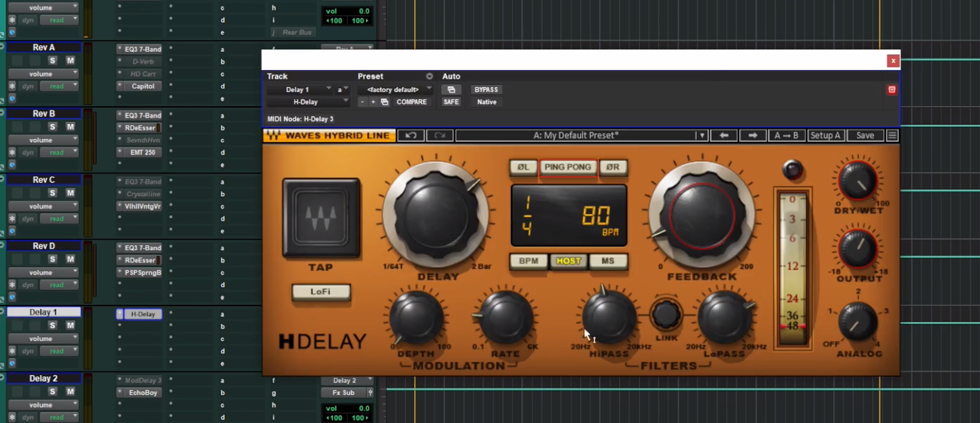980x423 pixels.
Task: Click the COMPARE button
Action: point(411,102)
